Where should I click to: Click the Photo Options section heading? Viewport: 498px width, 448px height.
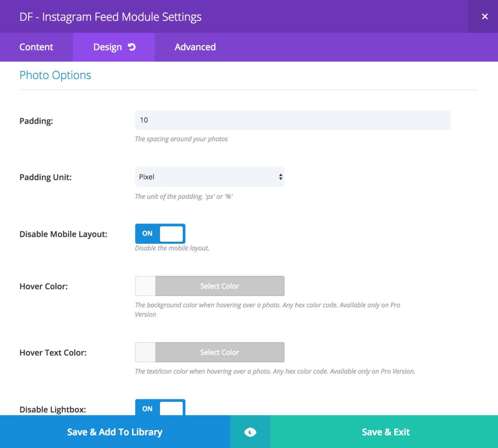55,75
